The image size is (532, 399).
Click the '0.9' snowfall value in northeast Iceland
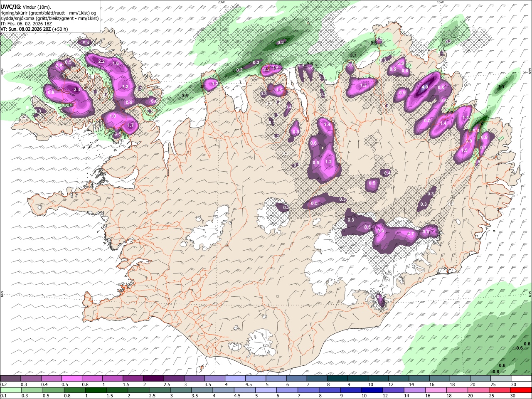pyautogui.click(x=402, y=93)
